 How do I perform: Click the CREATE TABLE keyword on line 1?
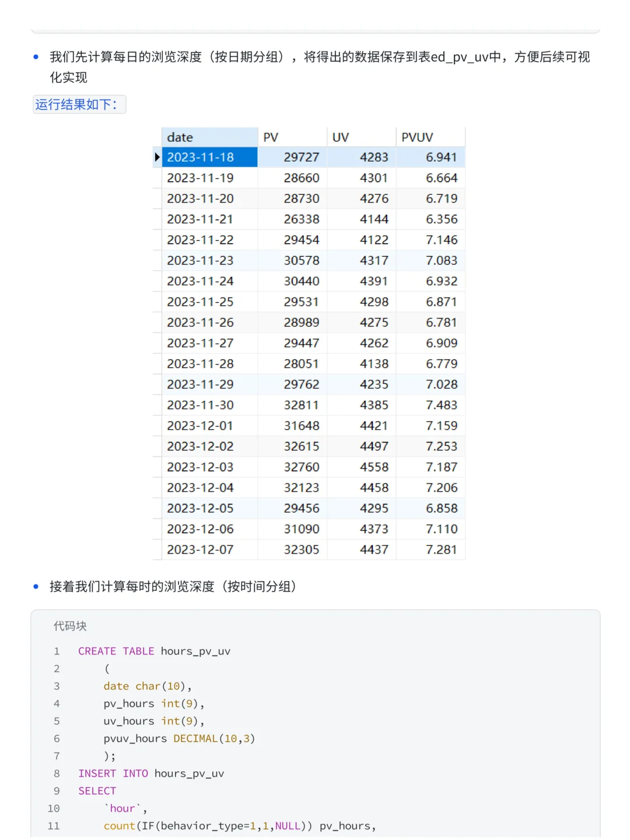point(116,651)
